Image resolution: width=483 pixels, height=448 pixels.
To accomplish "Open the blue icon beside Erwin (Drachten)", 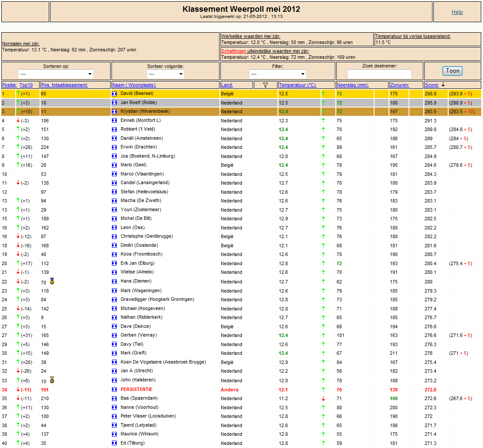I will [114, 147].
